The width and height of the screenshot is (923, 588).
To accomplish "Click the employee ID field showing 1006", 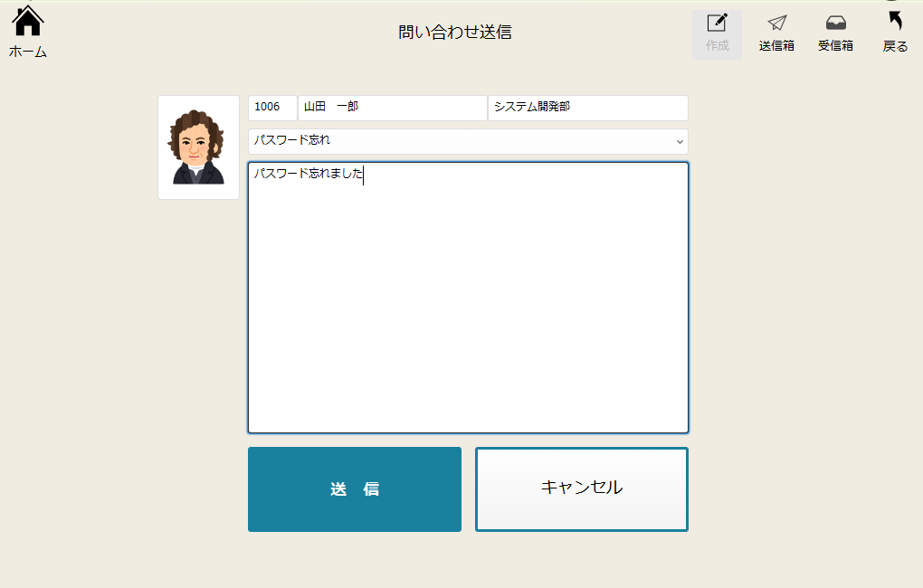I will (272, 108).
